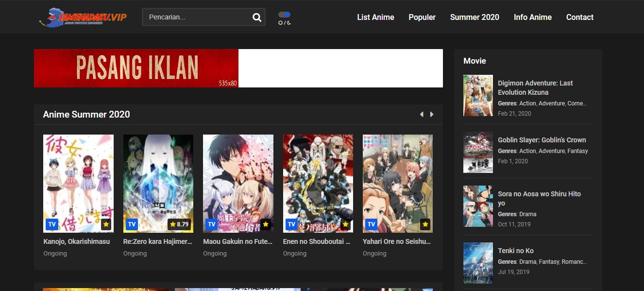Open the Tenki no Ko movie link
Viewport: 644px width, 291px height.
point(515,251)
